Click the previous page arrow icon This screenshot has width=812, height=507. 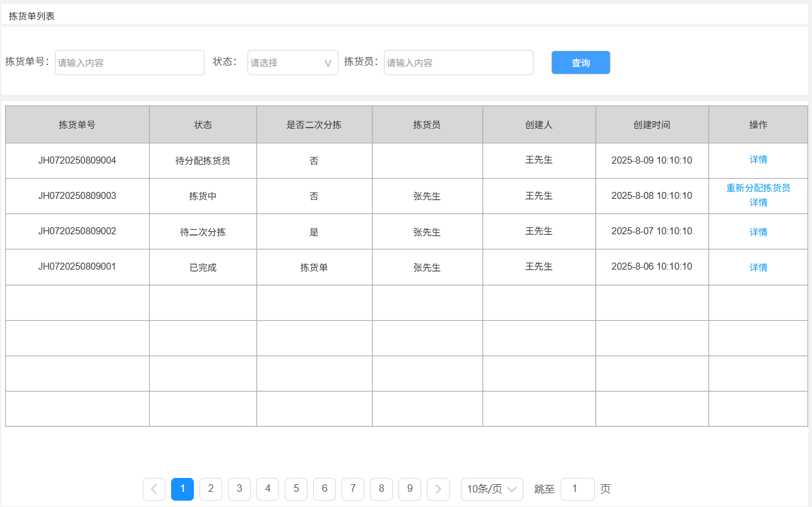(154, 489)
